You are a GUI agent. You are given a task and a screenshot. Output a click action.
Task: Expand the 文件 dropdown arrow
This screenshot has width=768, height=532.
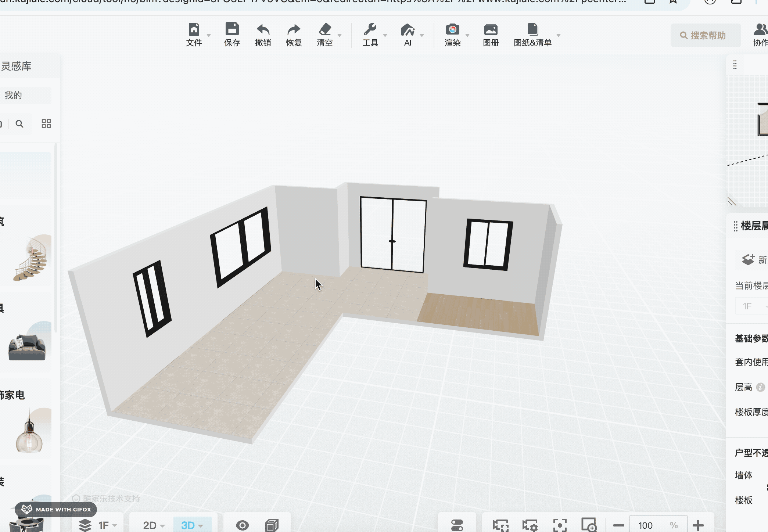[x=209, y=35]
